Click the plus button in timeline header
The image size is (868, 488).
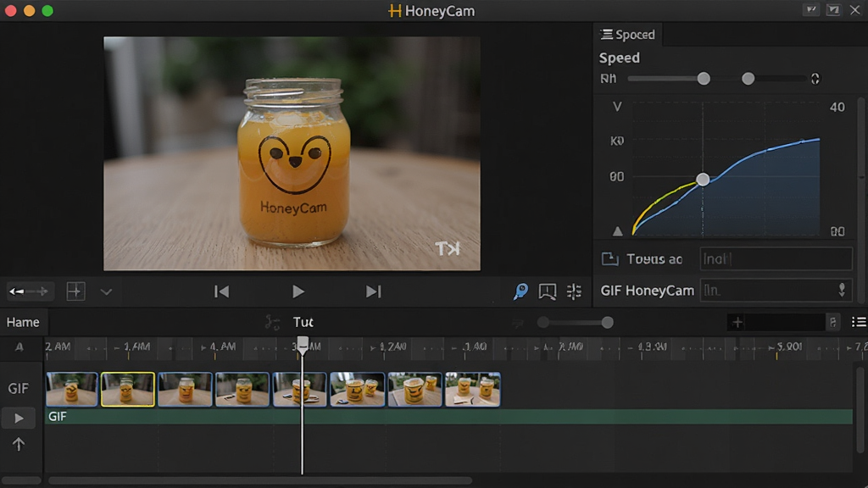pos(737,322)
